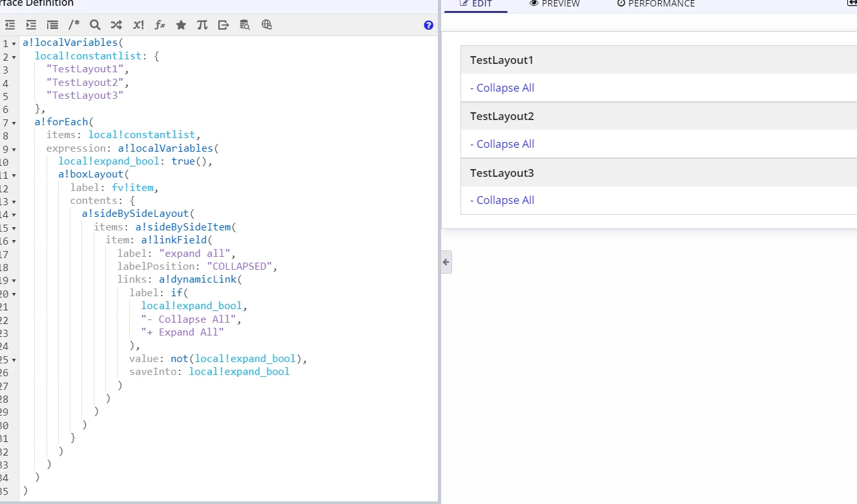Click the x! local variable icon
Image resolution: width=857 pixels, height=504 pixels.
[138, 25]
